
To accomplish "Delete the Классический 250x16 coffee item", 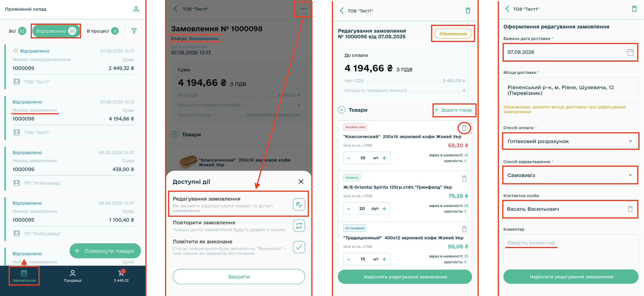I will click(464, 128).
